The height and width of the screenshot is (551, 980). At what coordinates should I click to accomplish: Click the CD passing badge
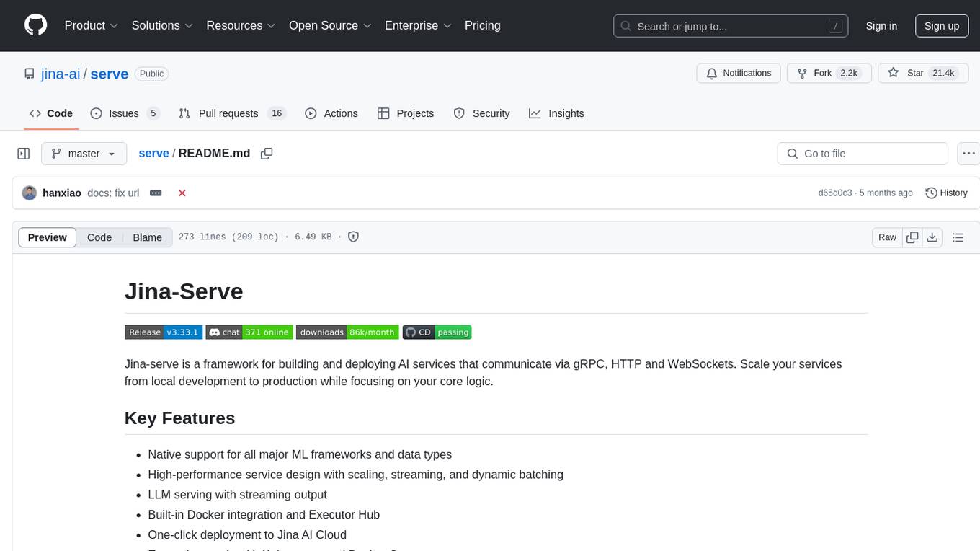437,332
